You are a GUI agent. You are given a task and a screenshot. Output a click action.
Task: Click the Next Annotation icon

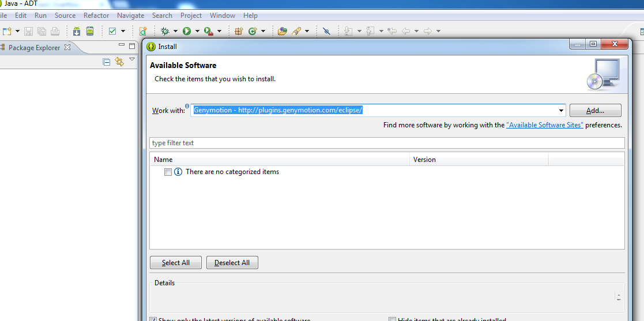(x=349, y=31)
